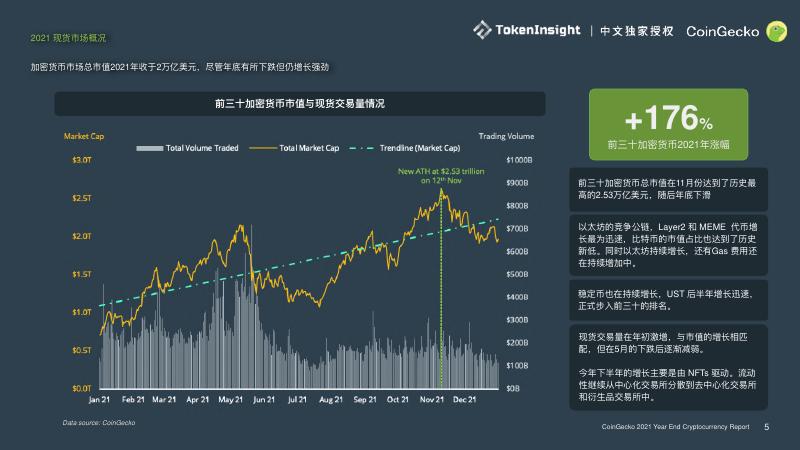The height and width of the screenshot is (450, 800).
Task: Click page number 5
Action: [766, 427]
